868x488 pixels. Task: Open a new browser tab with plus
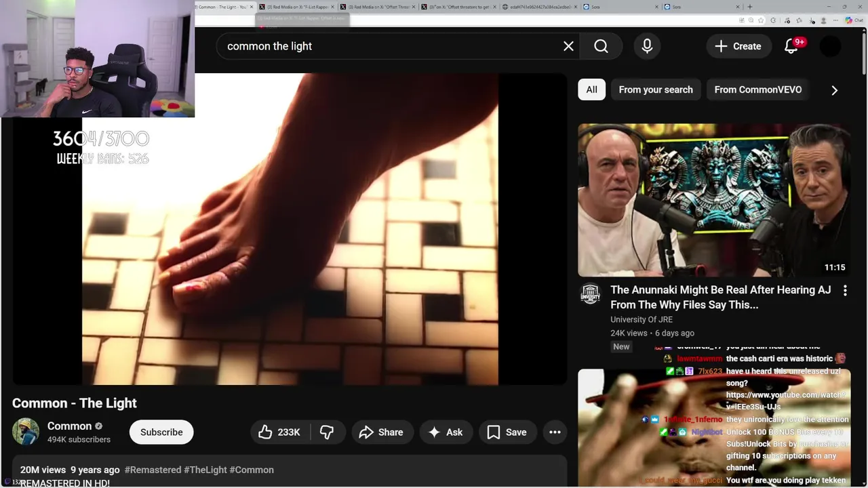pos(749,7)
